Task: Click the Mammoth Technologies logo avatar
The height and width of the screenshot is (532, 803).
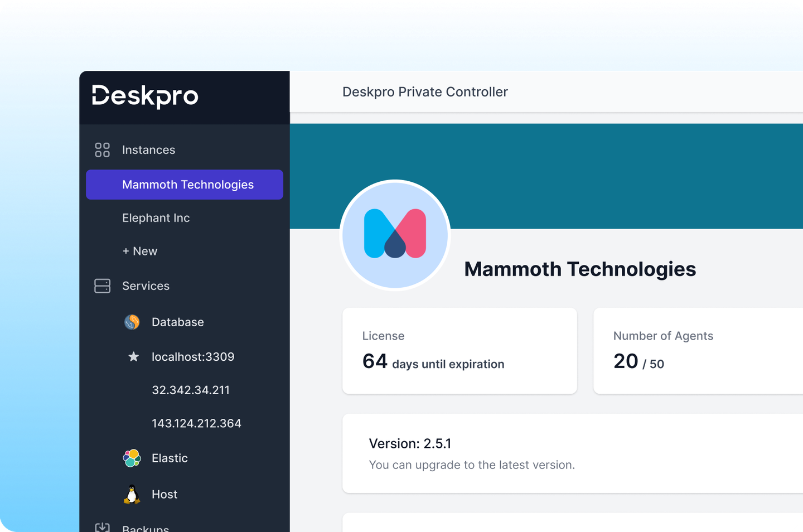Action: pos(395,235)
